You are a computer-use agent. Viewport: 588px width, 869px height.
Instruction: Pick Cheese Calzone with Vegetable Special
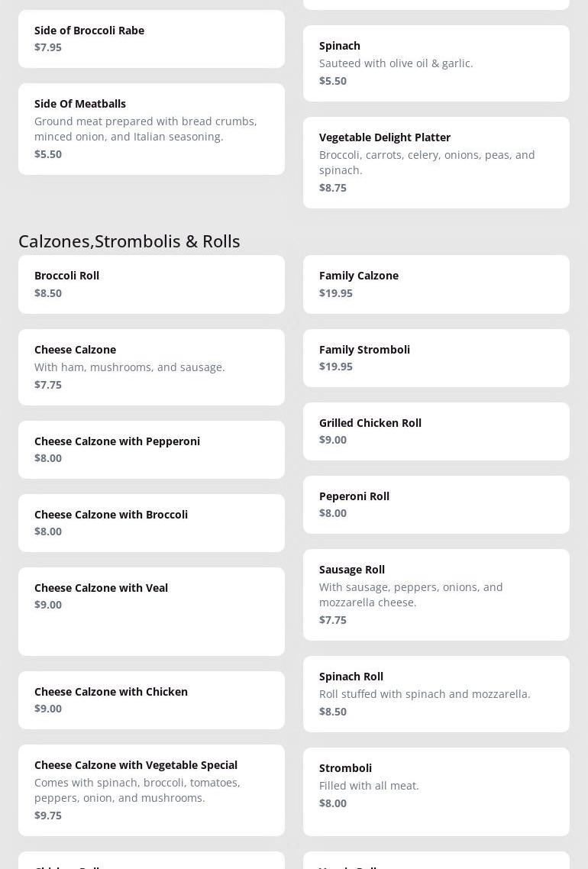tap(151, 790)
